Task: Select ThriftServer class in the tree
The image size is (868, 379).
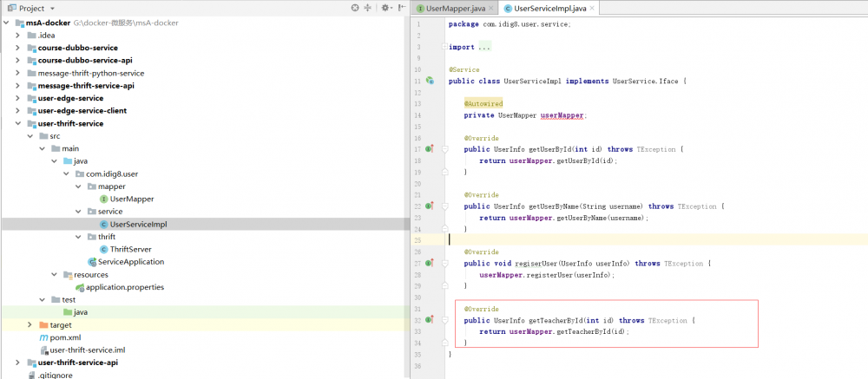Action: click(x=131, y=249)
